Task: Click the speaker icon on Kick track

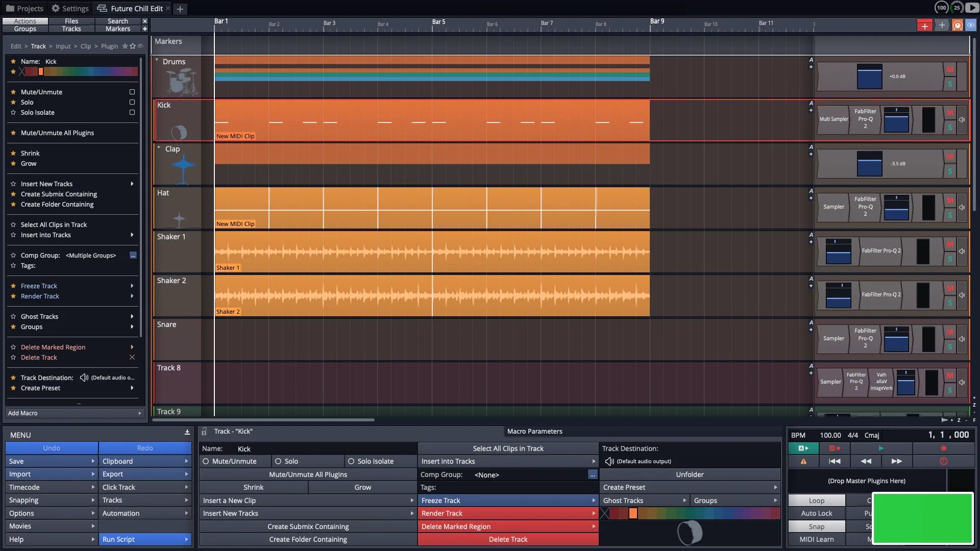Action: [962, 119]
